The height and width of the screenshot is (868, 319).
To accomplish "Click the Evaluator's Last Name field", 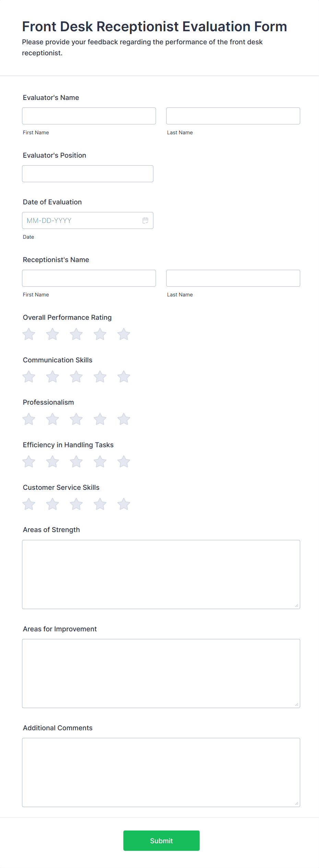I will 233,116.
